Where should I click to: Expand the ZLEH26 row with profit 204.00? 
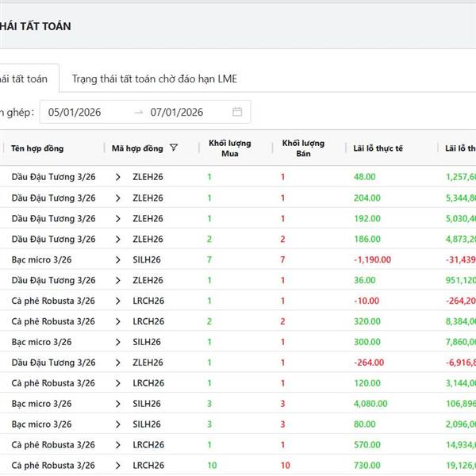(118, 198)
